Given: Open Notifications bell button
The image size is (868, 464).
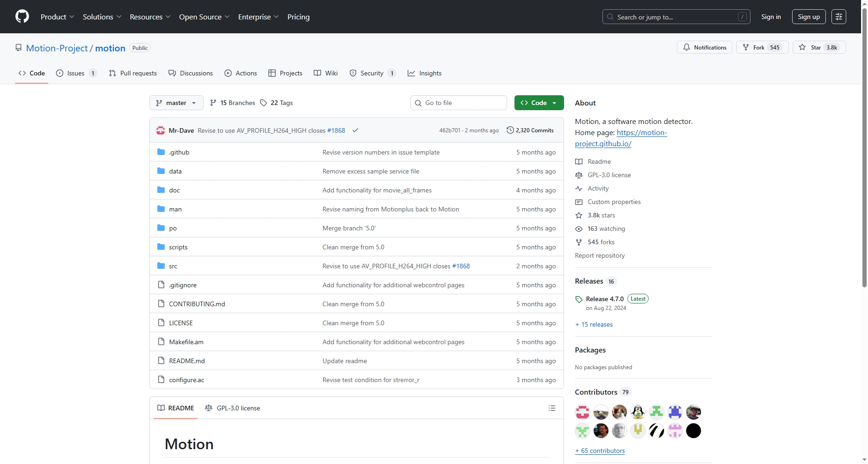Looking at the screenshot, I should 704,47.
